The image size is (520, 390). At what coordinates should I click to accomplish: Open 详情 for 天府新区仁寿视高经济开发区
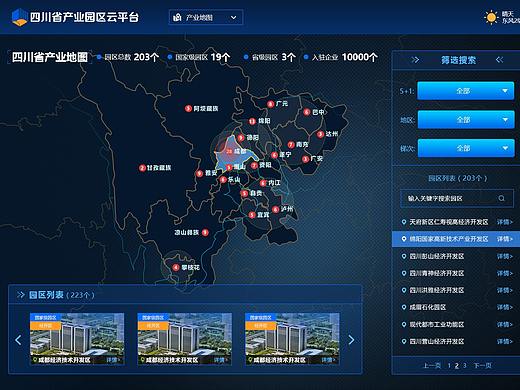click(504, 222)
